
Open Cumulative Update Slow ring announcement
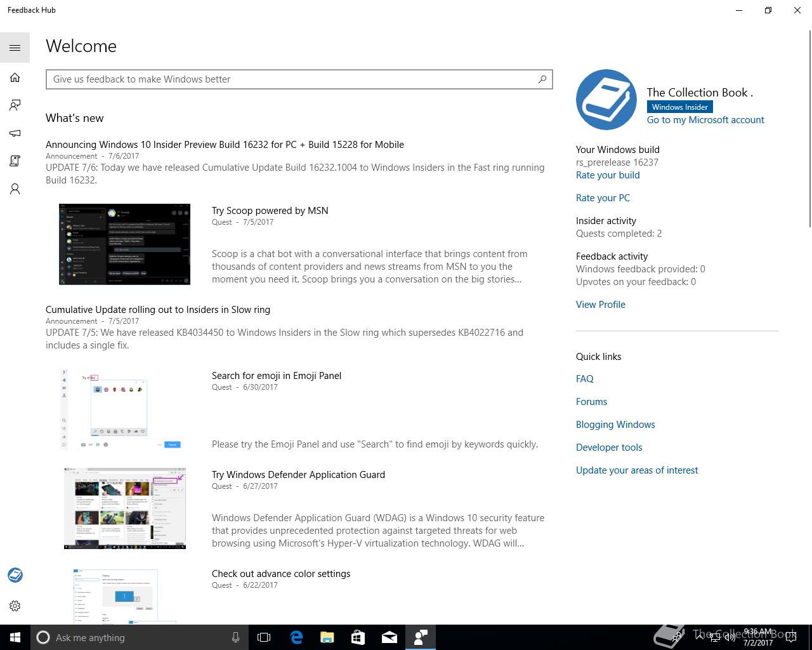tap(158, 310)
